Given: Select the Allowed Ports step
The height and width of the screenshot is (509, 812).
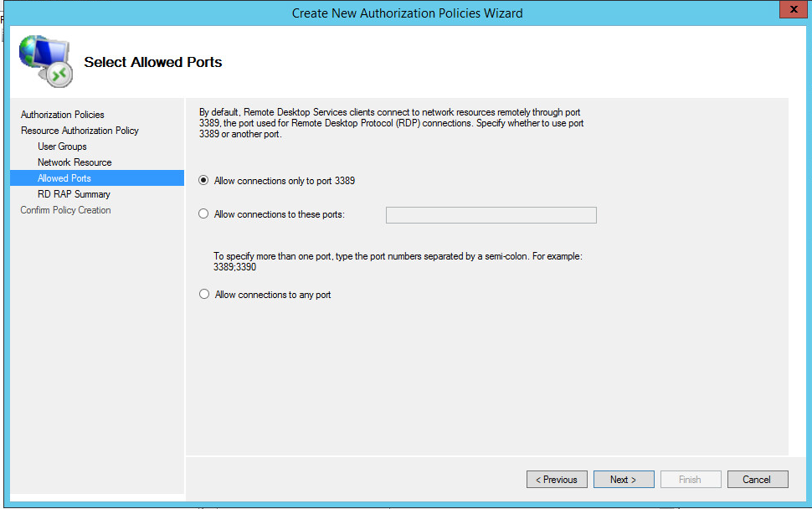Looking at the screenshot, I should coord(64,178).
